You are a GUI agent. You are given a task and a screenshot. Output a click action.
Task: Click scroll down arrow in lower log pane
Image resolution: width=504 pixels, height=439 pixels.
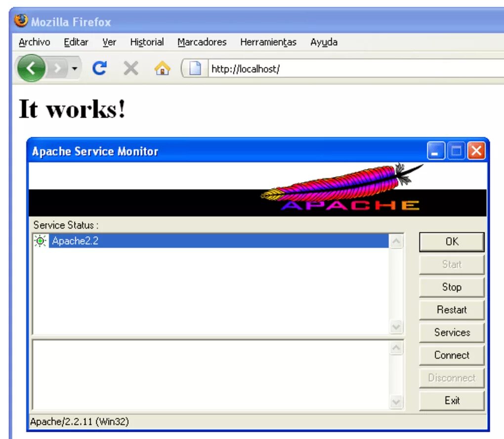pyautogui.click(x=396, y=402)
